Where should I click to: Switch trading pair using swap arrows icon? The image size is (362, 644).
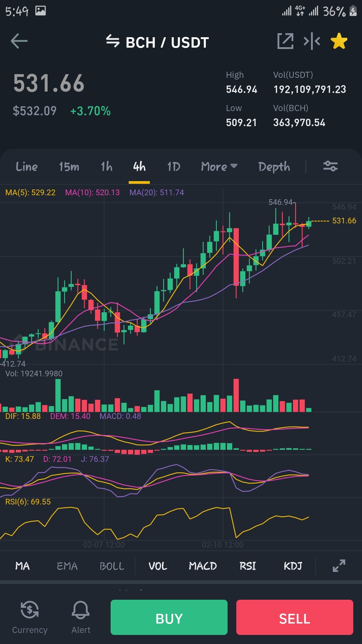[x=113, y=41]
